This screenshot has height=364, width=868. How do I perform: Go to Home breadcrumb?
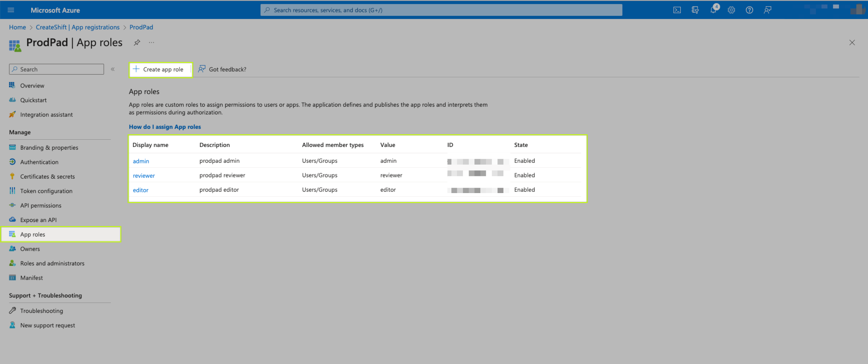[x=18, y=27]
